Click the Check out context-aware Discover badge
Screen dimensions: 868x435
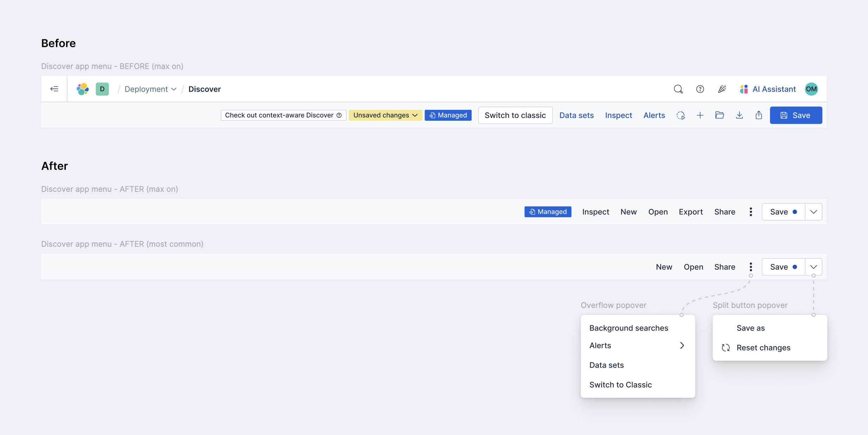coord(283,115)
